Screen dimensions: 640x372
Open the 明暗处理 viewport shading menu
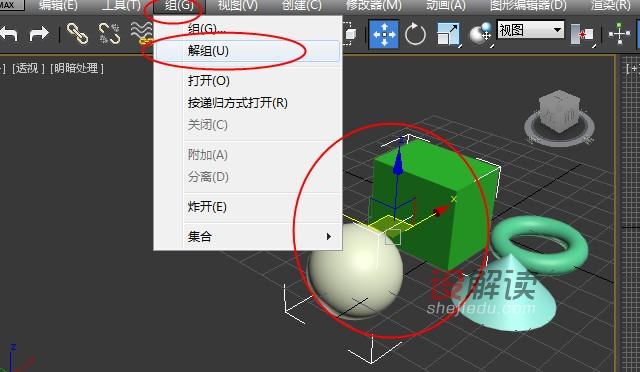(x=77, y=68)
